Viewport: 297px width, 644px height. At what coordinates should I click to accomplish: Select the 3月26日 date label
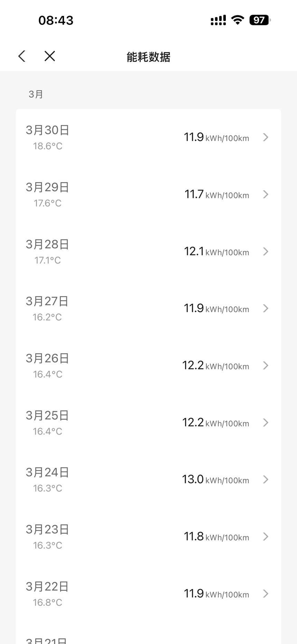(47, 359)
